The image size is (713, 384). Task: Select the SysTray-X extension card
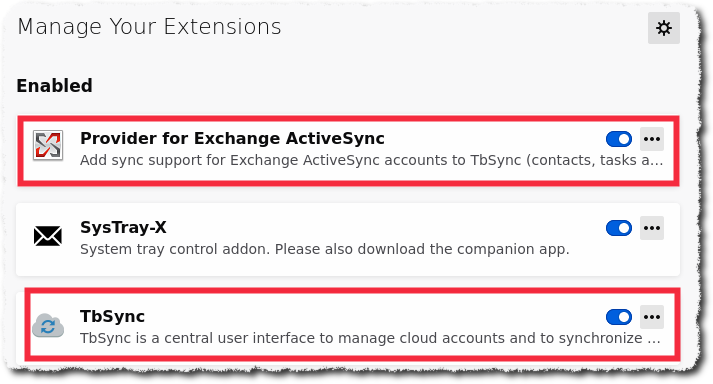(348, 239)
